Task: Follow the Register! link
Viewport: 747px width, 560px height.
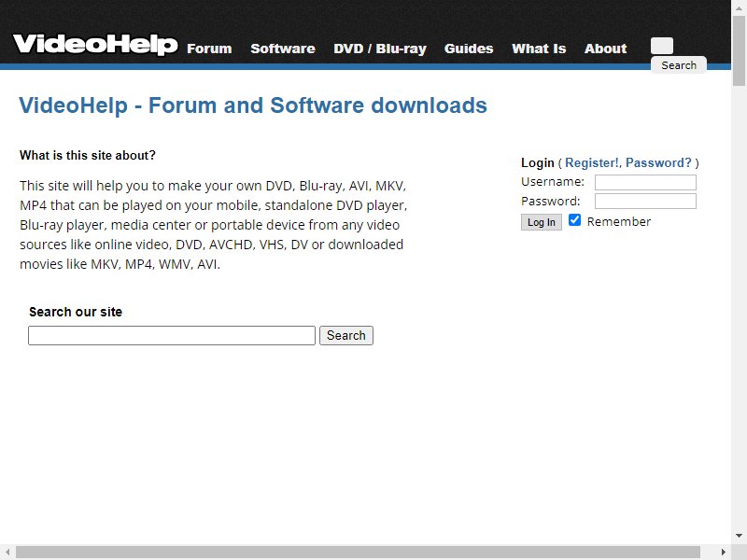Action: tap(592, 162)
